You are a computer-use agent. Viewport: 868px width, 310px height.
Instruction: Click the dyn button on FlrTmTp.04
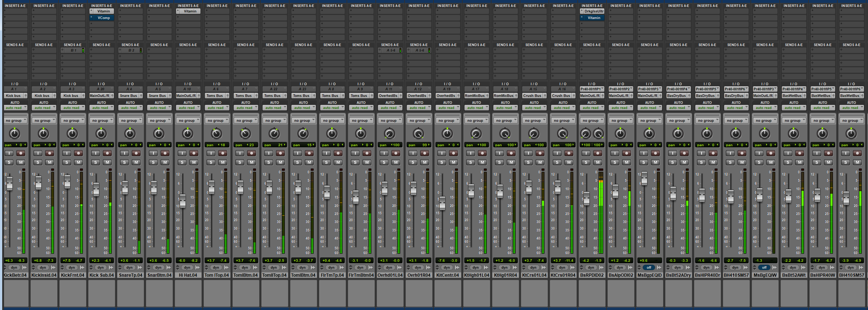point(331,268)
